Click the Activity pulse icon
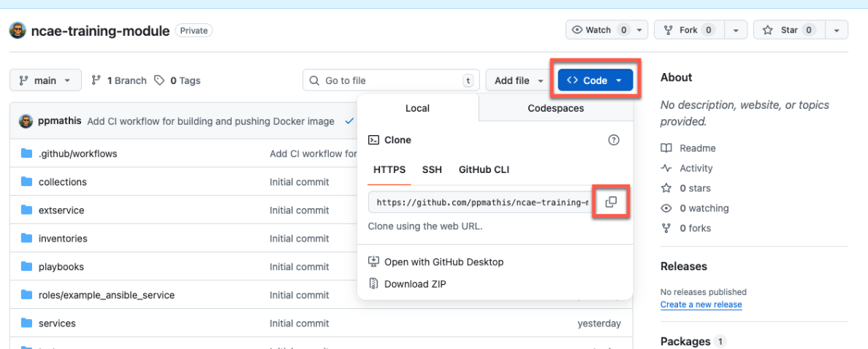Image resolution: width=868 pixels, height=349 pixels. [666, 168]
